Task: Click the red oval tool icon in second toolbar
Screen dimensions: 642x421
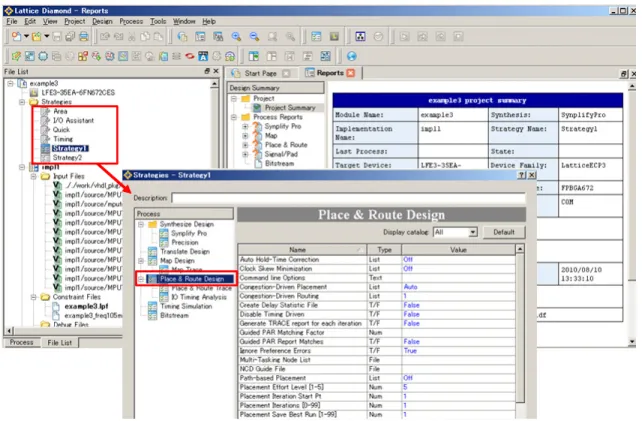Action: coord(190,56)
